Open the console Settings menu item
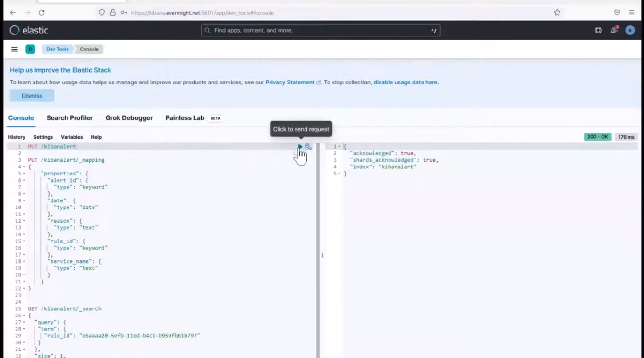Viewport: 644px width, 358px height. [43, 137]
